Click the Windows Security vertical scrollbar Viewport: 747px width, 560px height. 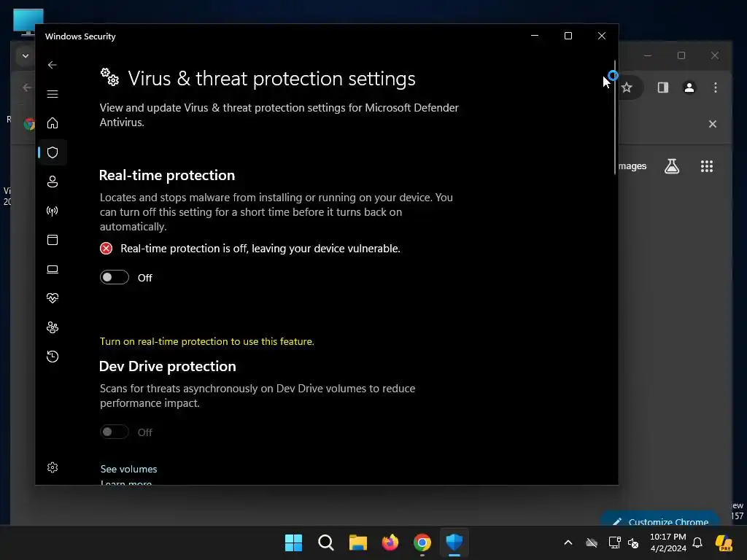tap(615, 117)
